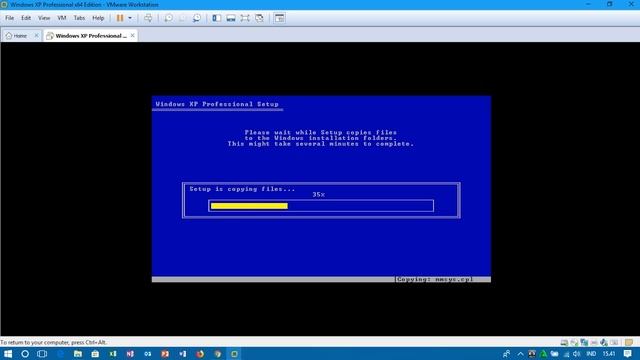Open the Help menu

[98, 18]
